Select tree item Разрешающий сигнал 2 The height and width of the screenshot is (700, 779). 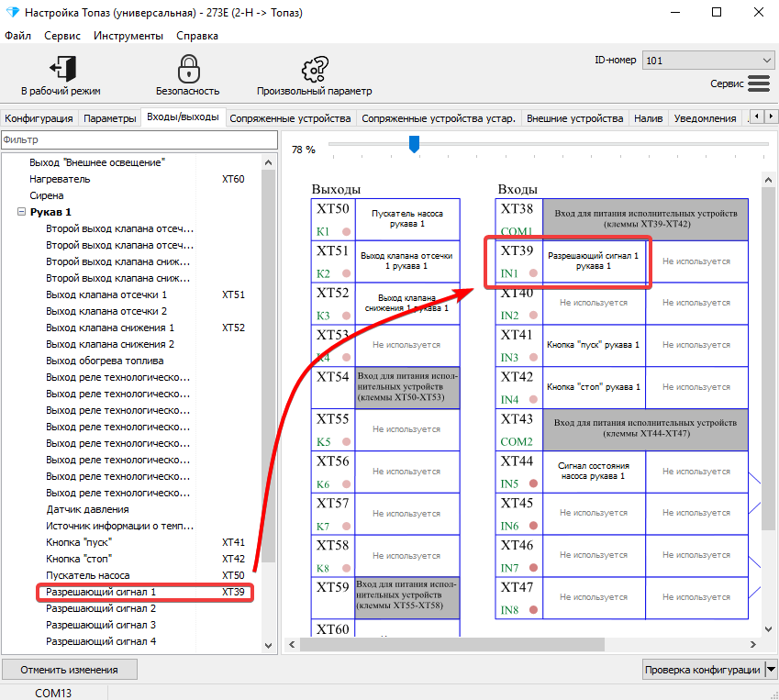pos(101,608)
